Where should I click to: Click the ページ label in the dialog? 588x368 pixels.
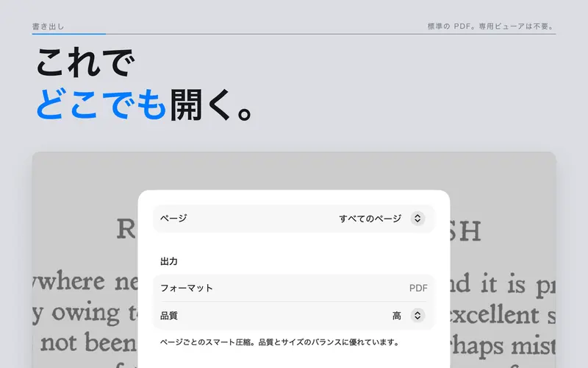173,218
